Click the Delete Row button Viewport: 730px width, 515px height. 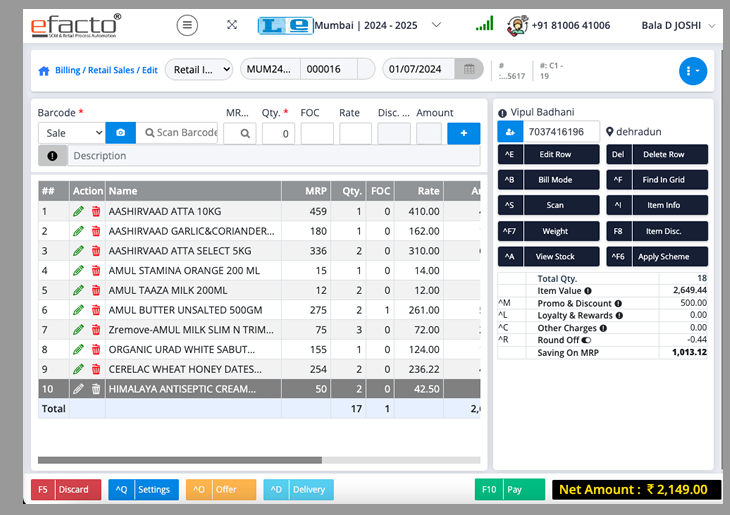tap(657, 155)
